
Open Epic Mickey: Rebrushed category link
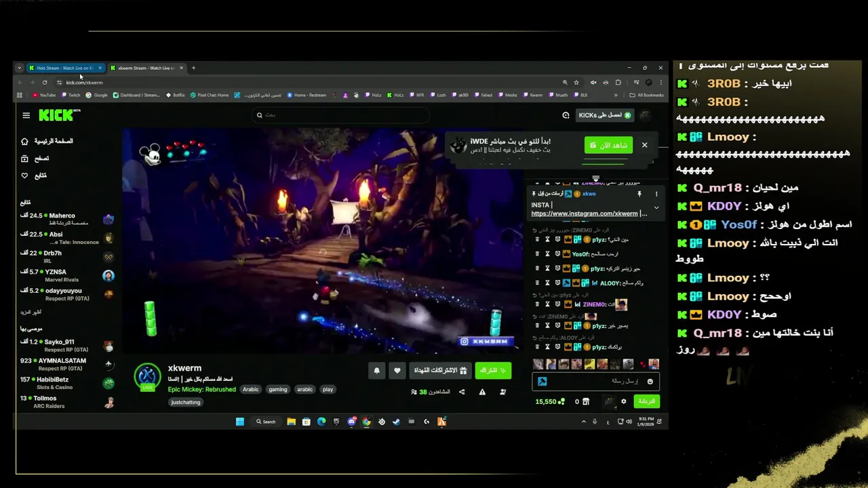(202, 389)
